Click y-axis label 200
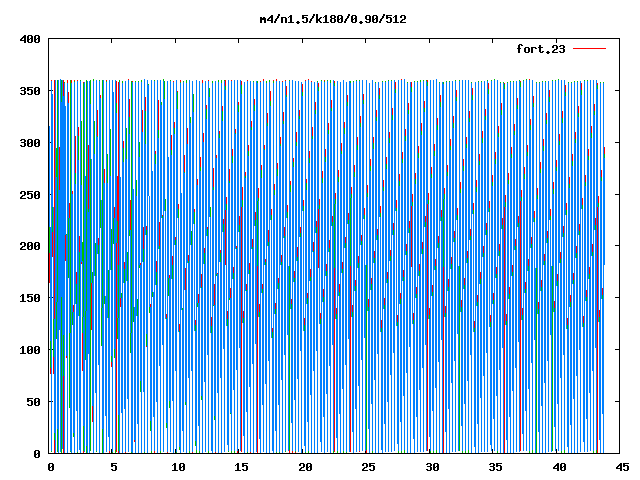 coord(30,246)
